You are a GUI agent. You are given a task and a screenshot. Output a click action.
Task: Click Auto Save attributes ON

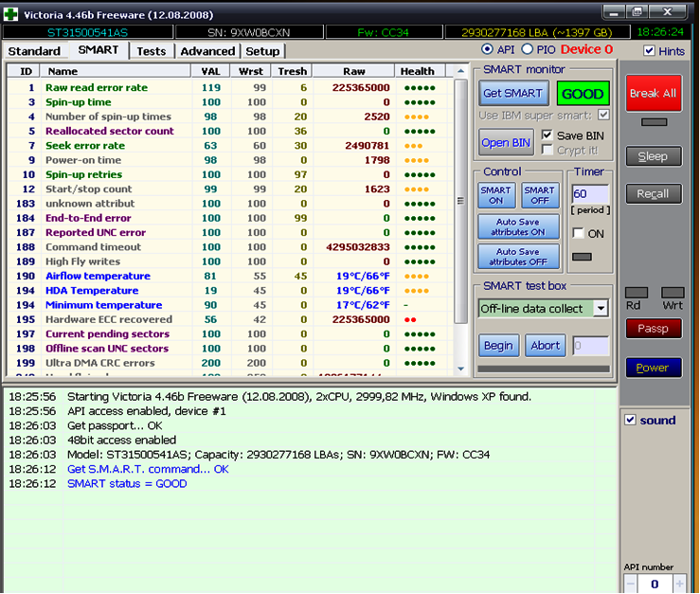tap(518, 226)
